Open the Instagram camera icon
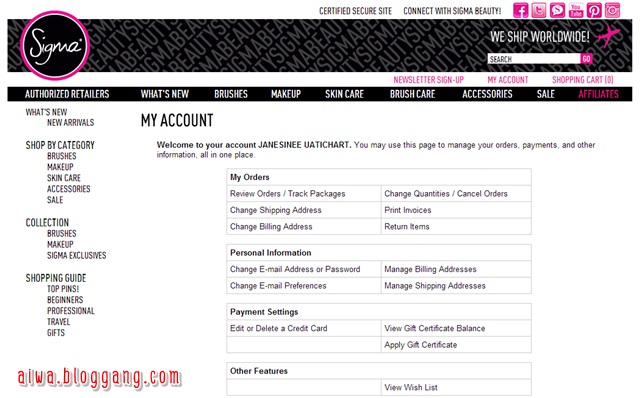 click(x=612, y=10)
